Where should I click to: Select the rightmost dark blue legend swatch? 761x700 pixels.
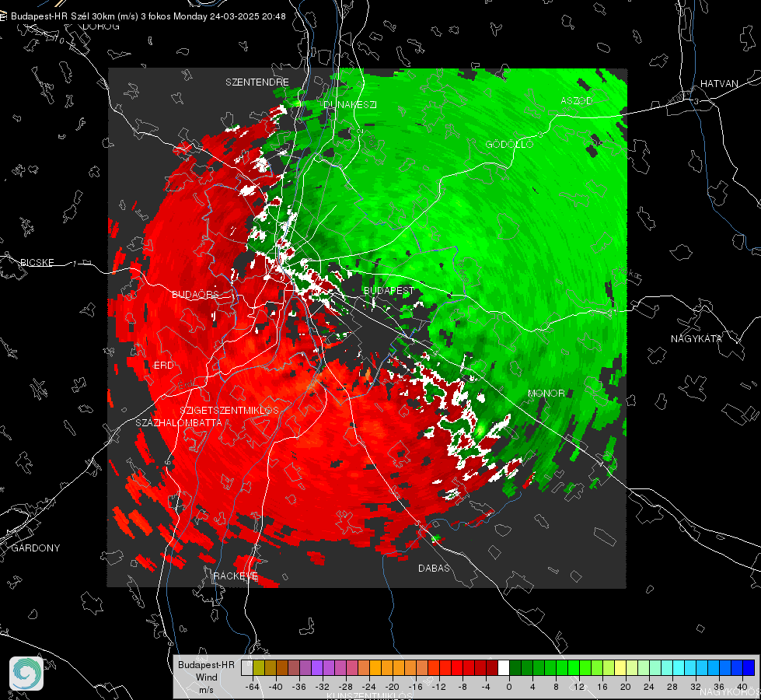tap(749, 667)
